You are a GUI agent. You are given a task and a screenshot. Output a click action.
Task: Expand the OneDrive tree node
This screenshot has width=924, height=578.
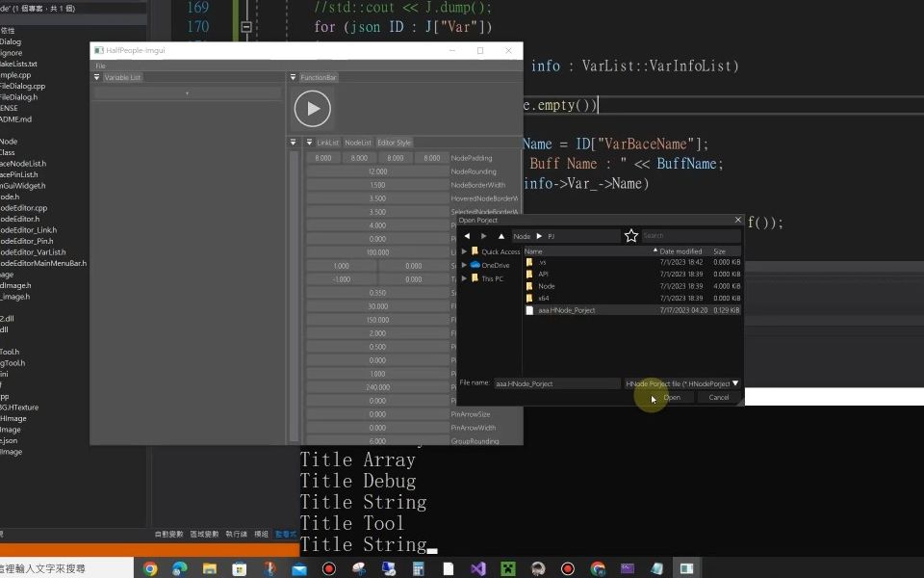click(464, 265)
